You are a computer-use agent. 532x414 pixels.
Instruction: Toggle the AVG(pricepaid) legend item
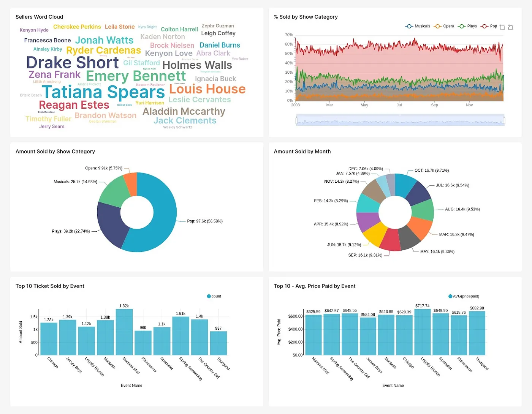[x=464, y=296]
